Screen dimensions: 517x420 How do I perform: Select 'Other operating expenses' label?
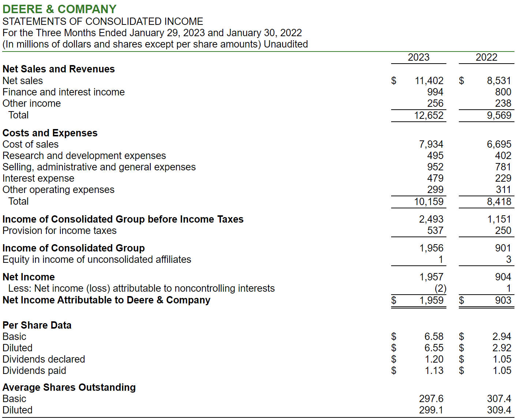click(59, 189)
